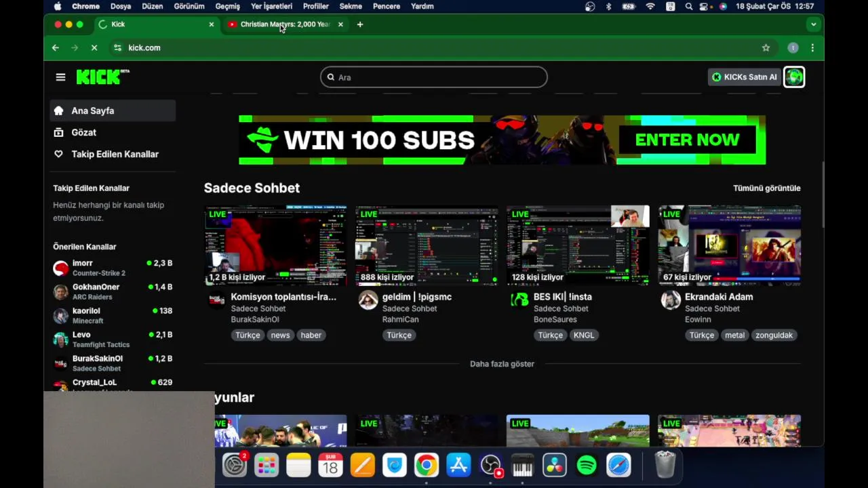Click the haber tag
Viewport: 868px width, 488px height.
[x=311, y=335]
